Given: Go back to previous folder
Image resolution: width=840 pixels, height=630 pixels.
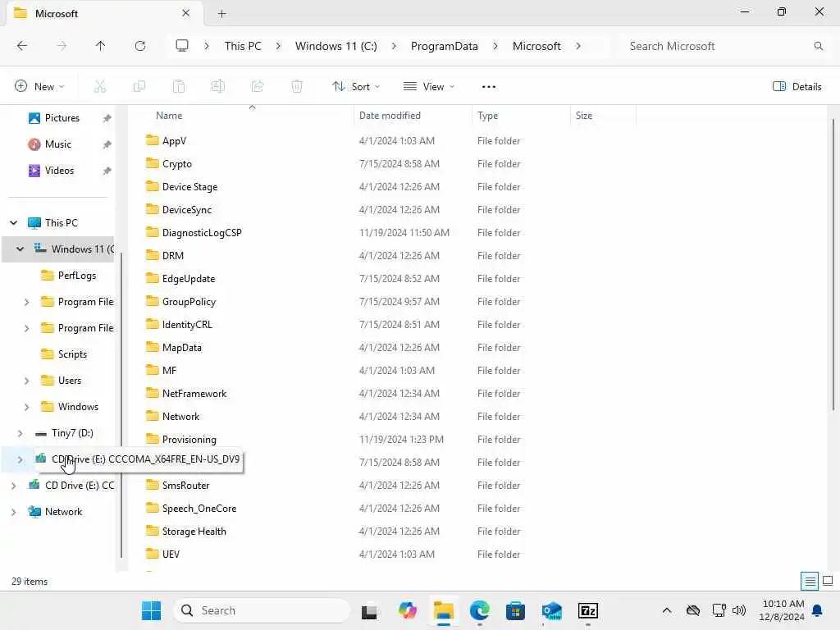Looking at the screenshot, I should 22,46.
